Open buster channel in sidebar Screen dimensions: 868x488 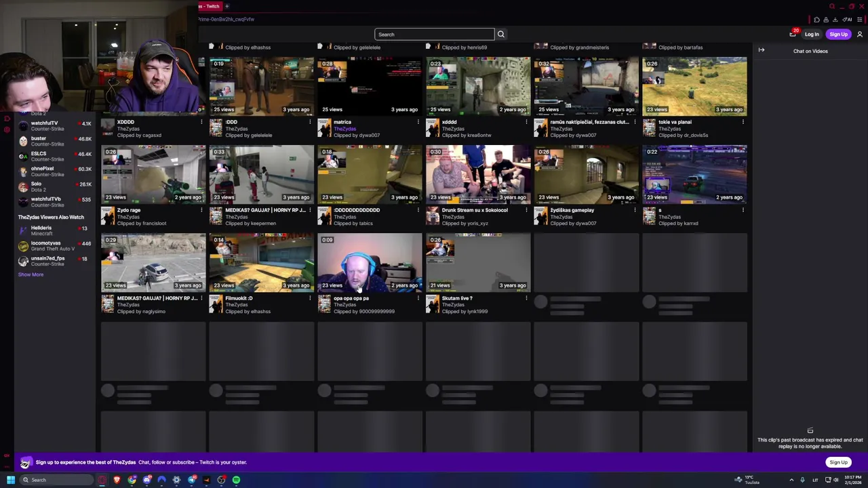coord(54,141)
